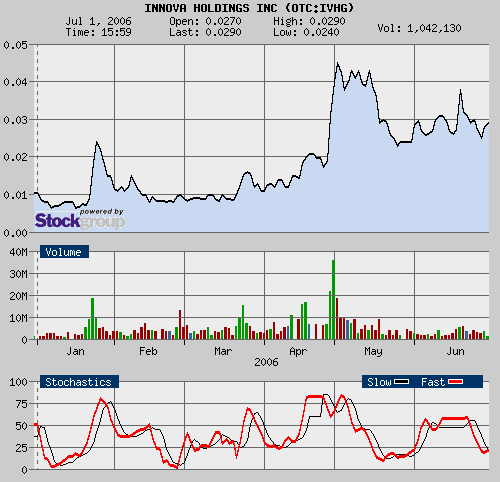Click the 75 stochastics axis label

point(21,404)
